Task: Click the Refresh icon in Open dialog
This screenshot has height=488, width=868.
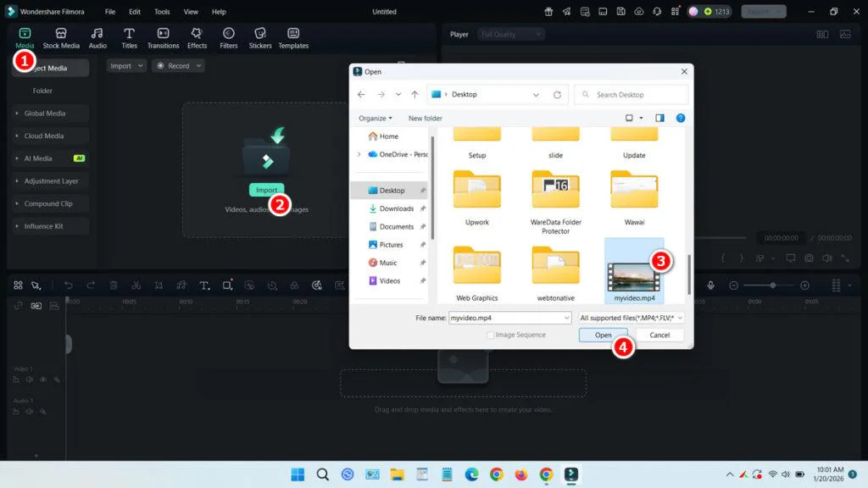Action: coord(557,95)
